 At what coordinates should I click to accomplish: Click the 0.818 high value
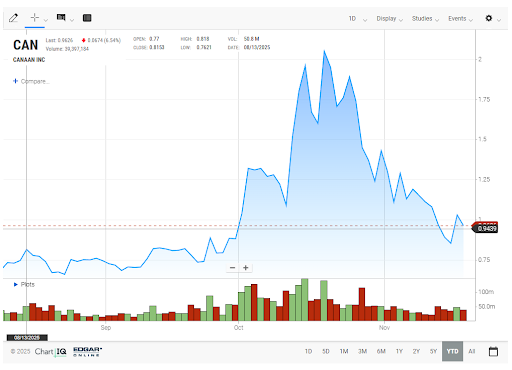(203, 39)
